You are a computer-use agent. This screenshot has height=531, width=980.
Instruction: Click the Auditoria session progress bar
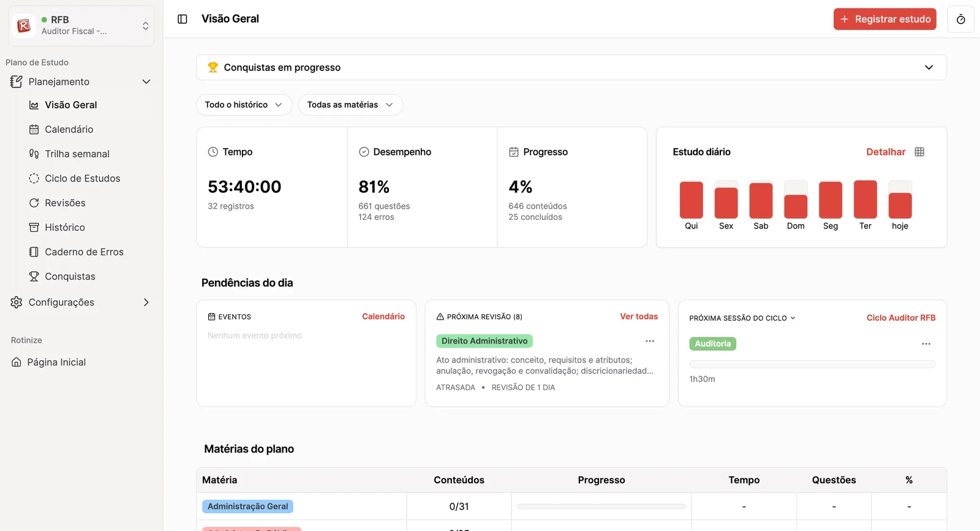point(812,364)
